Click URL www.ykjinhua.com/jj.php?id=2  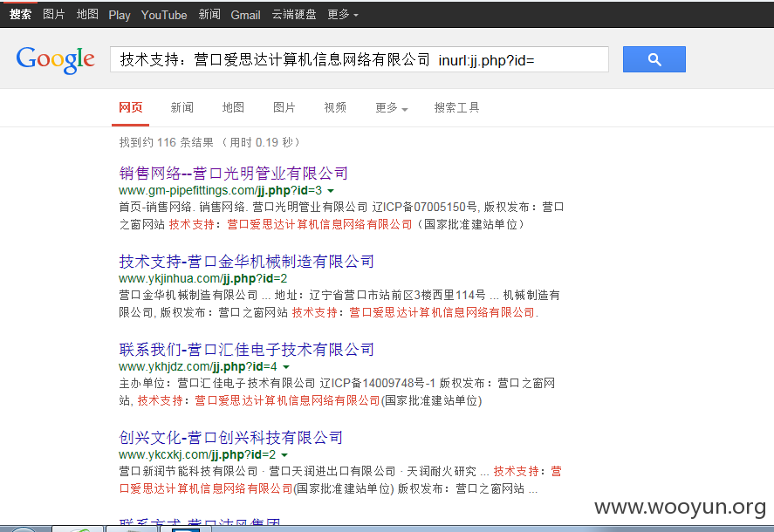pyautogui.click(x=202, y=278)
